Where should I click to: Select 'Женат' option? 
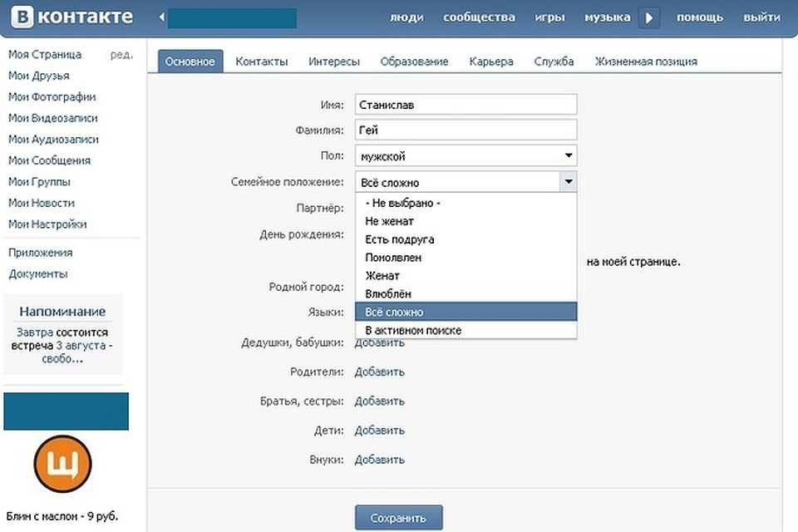click(x=465, y=276)
